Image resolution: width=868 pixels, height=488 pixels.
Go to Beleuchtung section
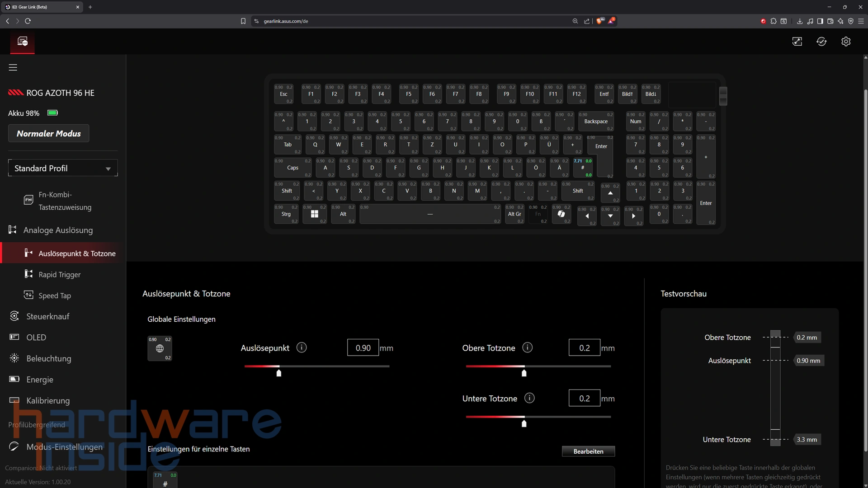click(x=48, y=359)
